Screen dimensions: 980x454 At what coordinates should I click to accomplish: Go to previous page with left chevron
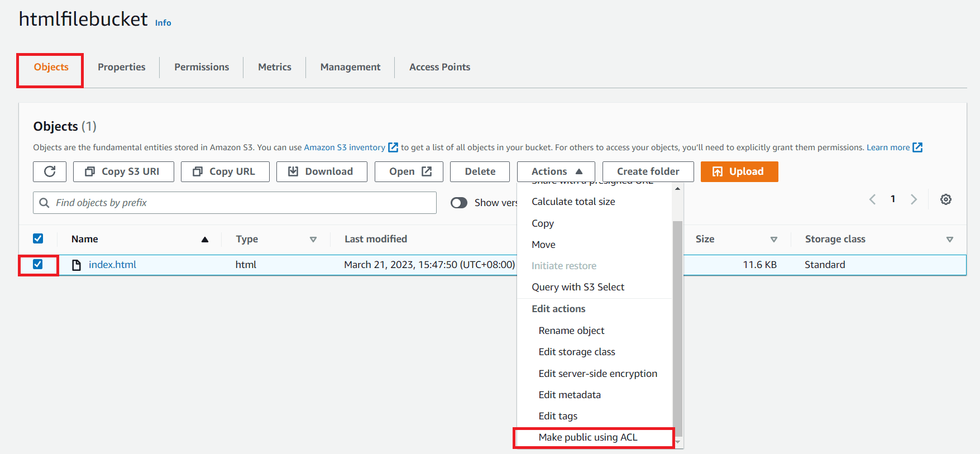(872, 199)
